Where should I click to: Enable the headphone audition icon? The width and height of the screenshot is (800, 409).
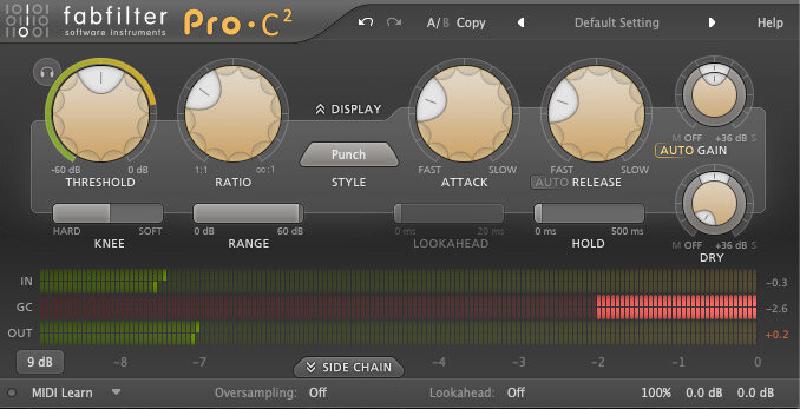pos(46,72)
